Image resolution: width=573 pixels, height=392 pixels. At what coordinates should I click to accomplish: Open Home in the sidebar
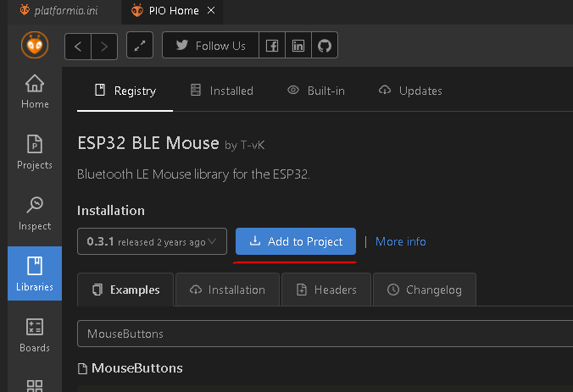[35, 91]
